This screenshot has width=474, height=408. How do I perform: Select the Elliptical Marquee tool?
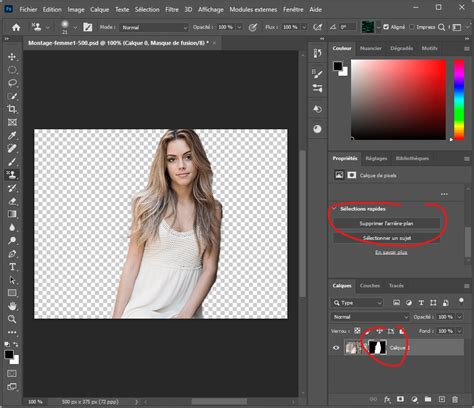point(12,70)
